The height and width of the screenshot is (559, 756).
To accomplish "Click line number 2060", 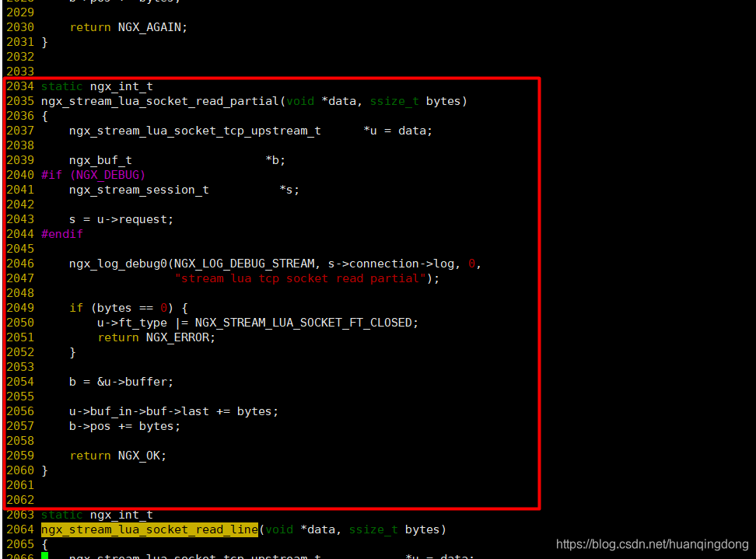I will point(20,470).
